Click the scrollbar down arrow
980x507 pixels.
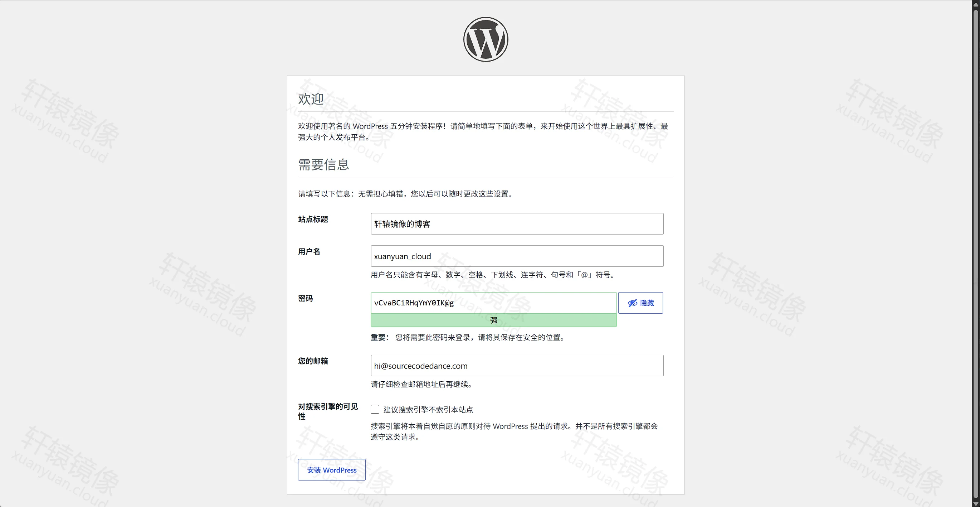976,503
